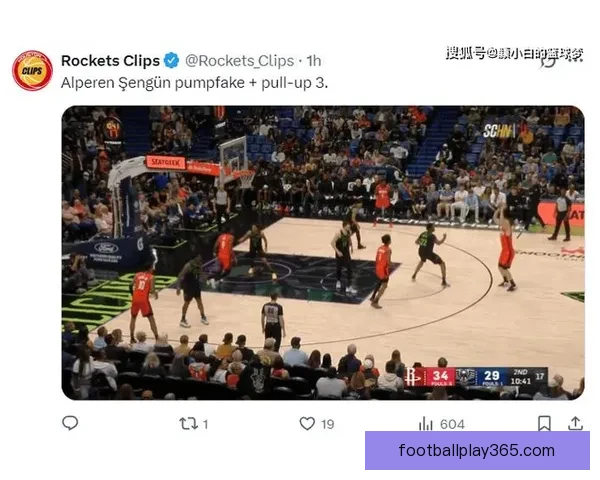Click the retweet count 1
600x480 pixels.
[x=205, y=424]
